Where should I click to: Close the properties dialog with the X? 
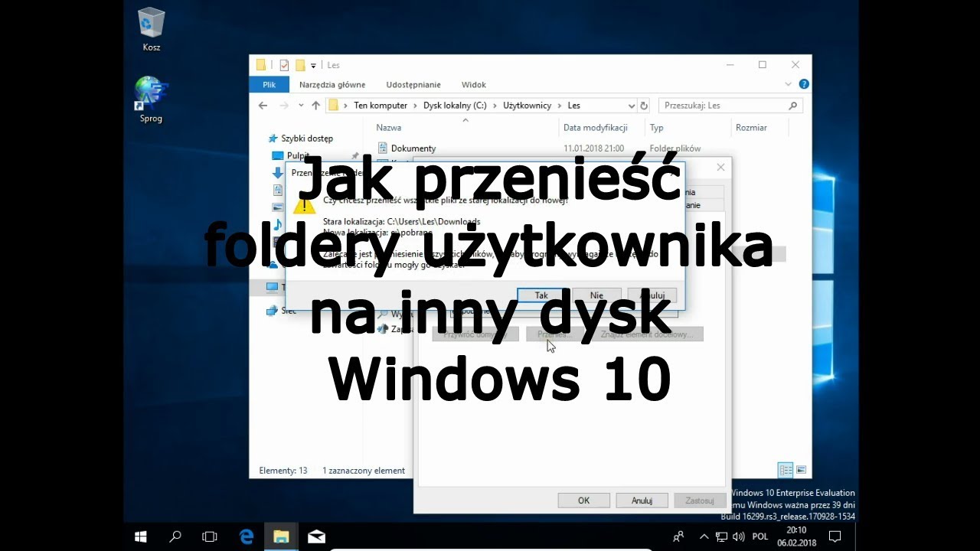point(720,167)
